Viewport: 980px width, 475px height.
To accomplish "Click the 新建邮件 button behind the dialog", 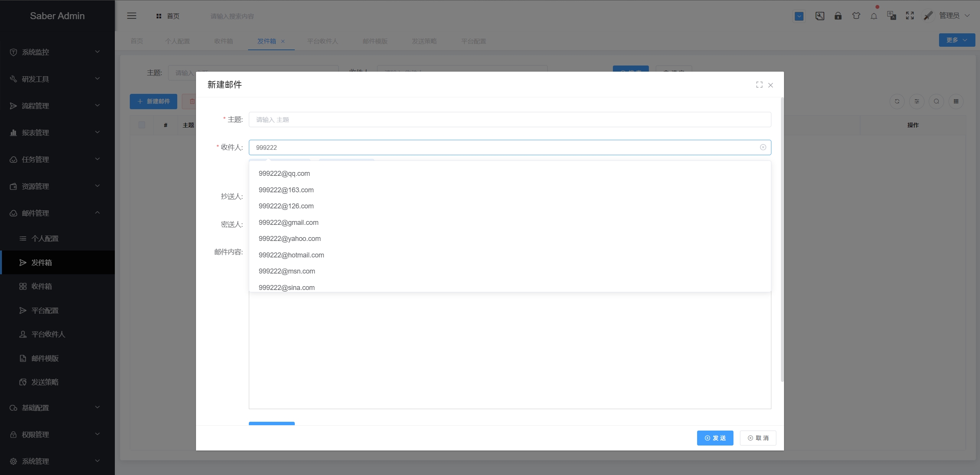I will (x=154, y=102).
